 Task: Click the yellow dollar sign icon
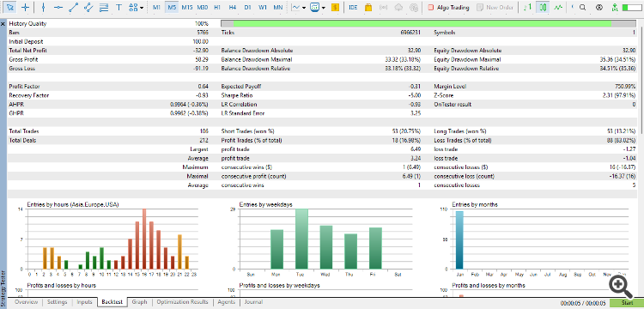point(336,7)
